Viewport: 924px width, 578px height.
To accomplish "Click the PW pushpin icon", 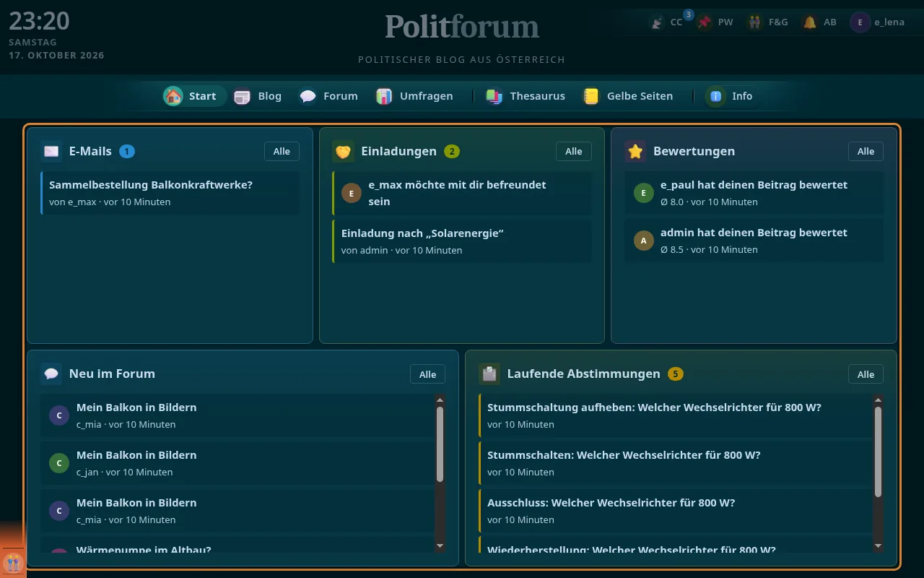I will point(705,22).
